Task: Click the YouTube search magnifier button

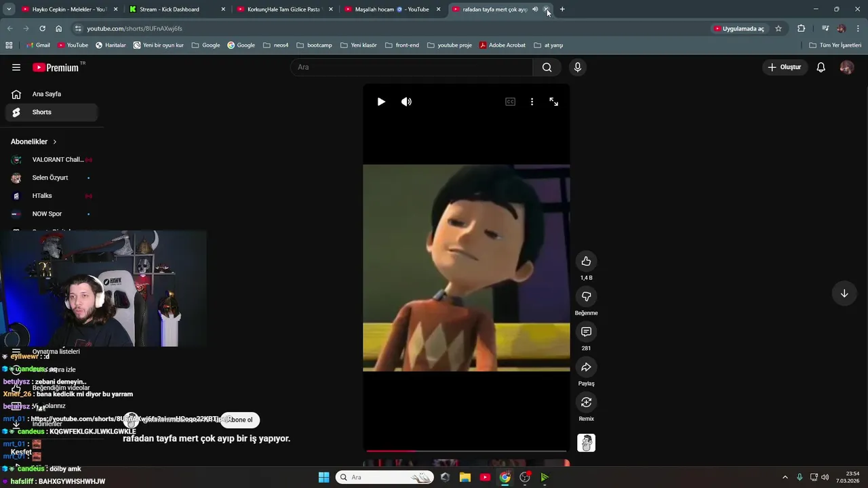Action: (x=547, y=67)
